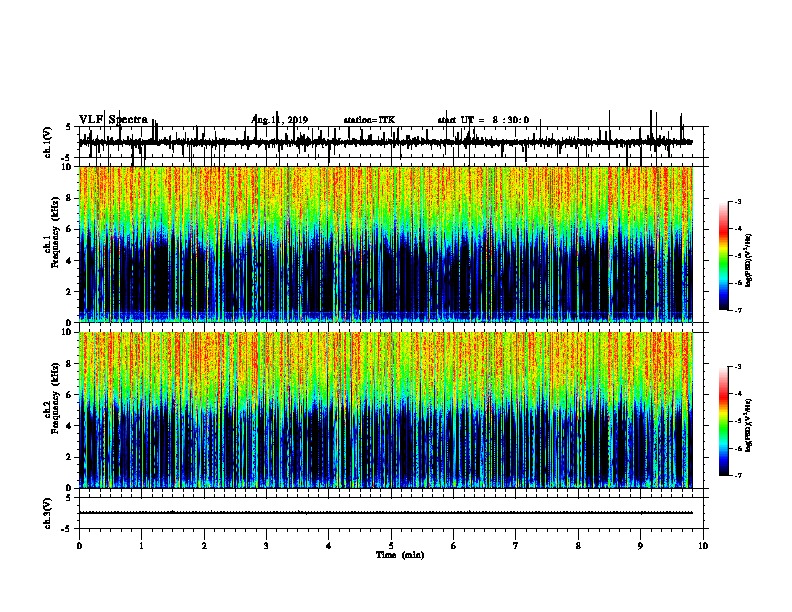Screen dimensions: 792x612
Task: Click the 2 kHz tick on ch.2 frequency axis
Action: pos(69,457)
